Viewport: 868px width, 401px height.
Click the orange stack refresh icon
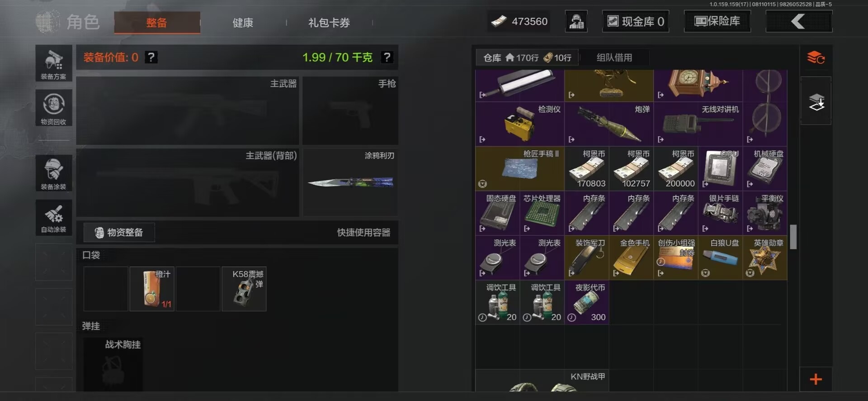click(x=816, y=57)
